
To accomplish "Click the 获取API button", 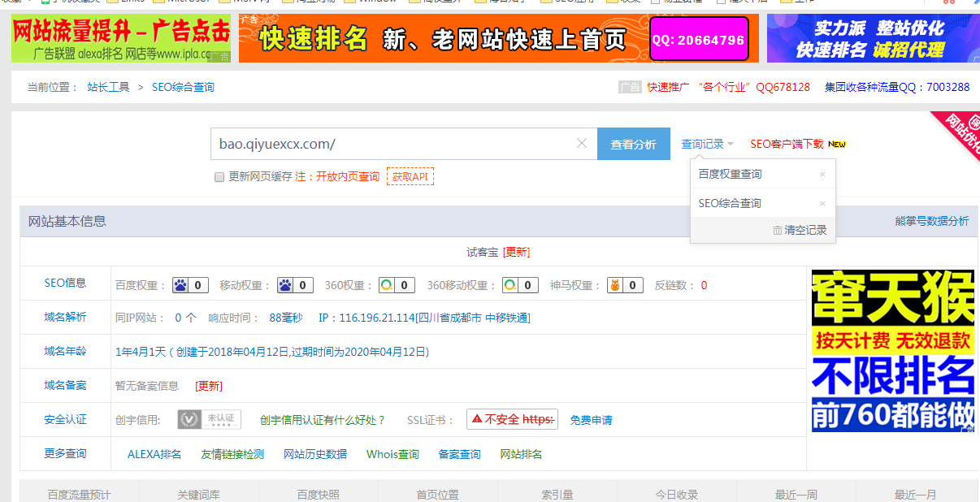I will click(410, 176).
